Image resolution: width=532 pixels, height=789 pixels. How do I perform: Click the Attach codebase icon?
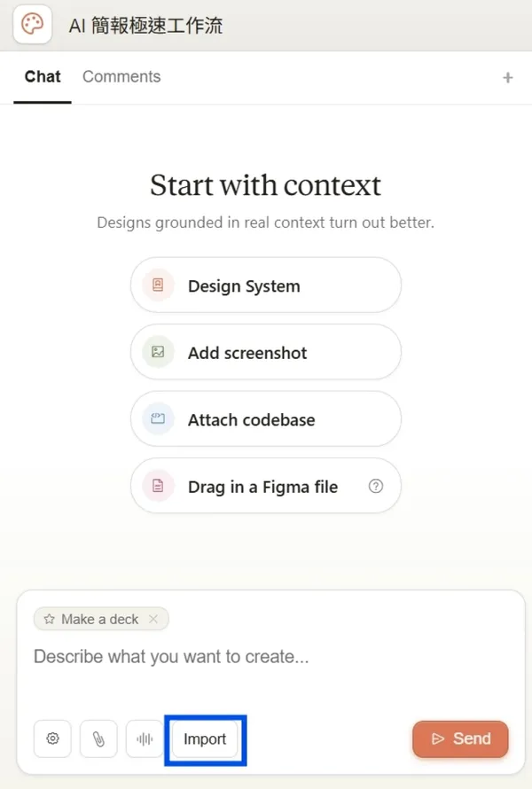pos(157,418)
